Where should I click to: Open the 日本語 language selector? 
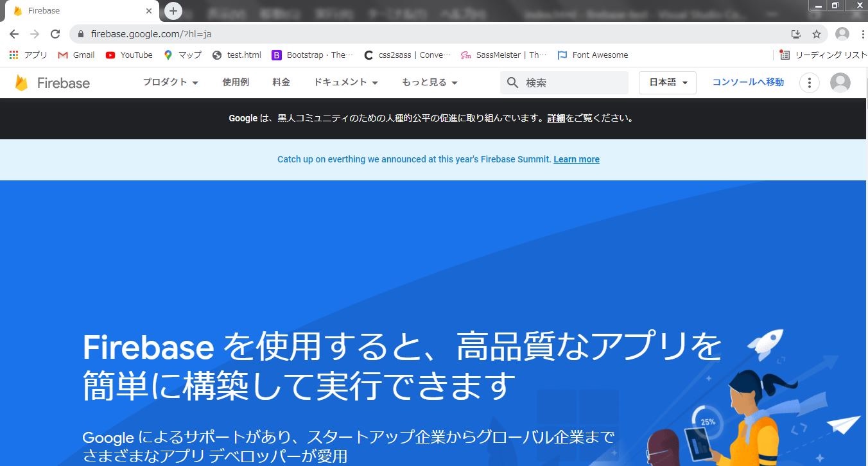point(668,83)
